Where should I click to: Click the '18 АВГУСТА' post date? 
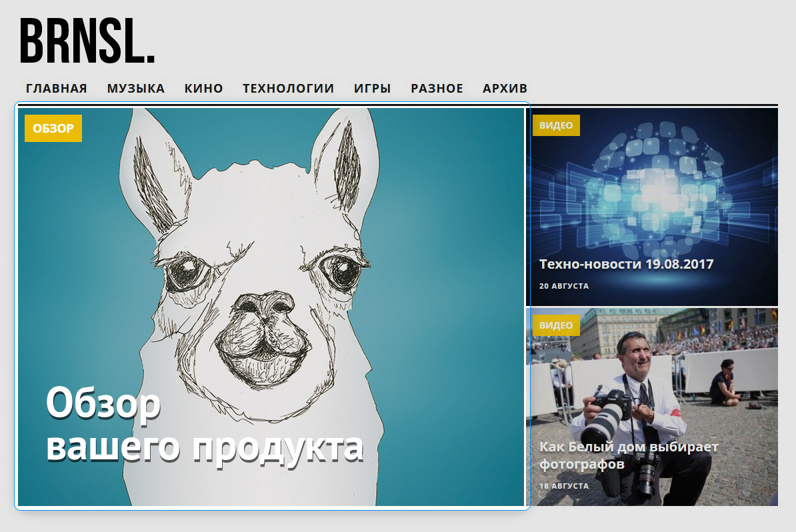(x=564, y=486)
